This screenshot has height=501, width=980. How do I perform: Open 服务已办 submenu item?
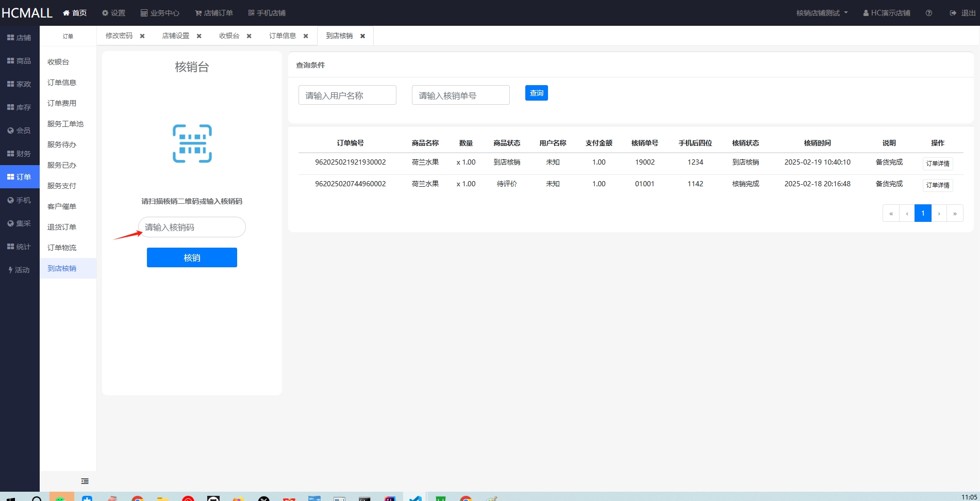[68, 165]
